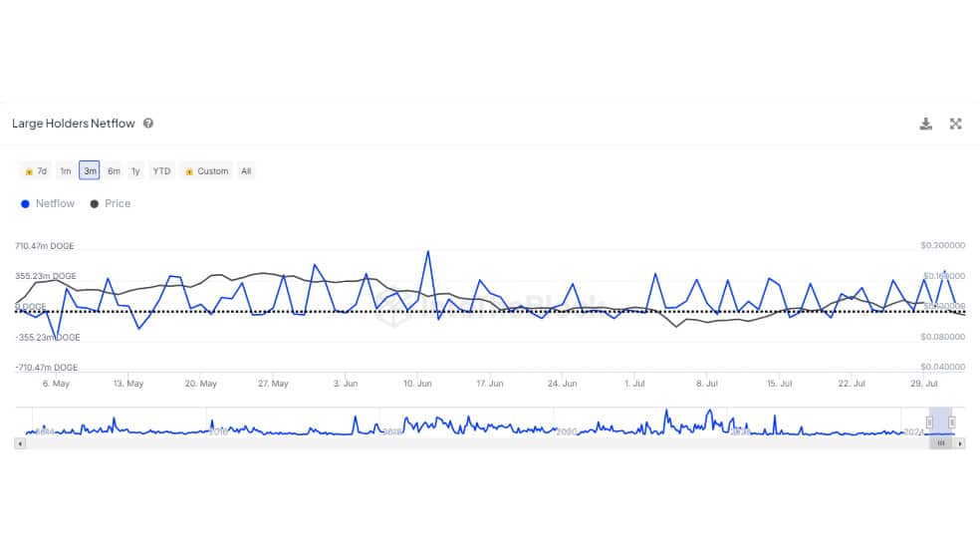Switch to the 1y time range
Image resolution: width=980 pixels, height=552 pixels.
135,171
